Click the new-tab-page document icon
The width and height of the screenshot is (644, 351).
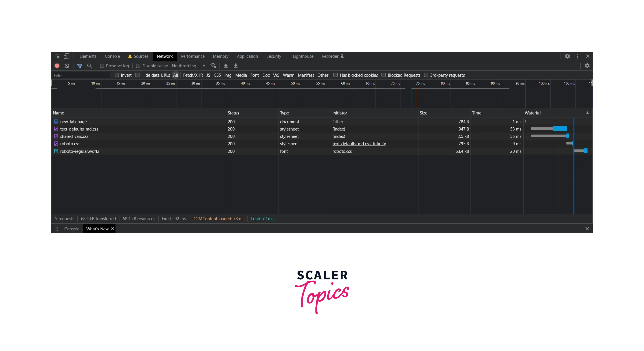[56, 122]
